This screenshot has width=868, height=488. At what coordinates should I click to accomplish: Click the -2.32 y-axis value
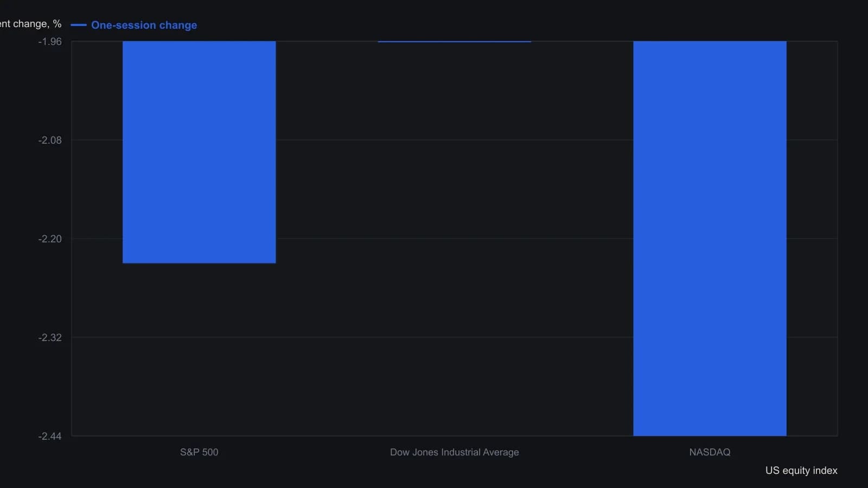coord(50,338)
